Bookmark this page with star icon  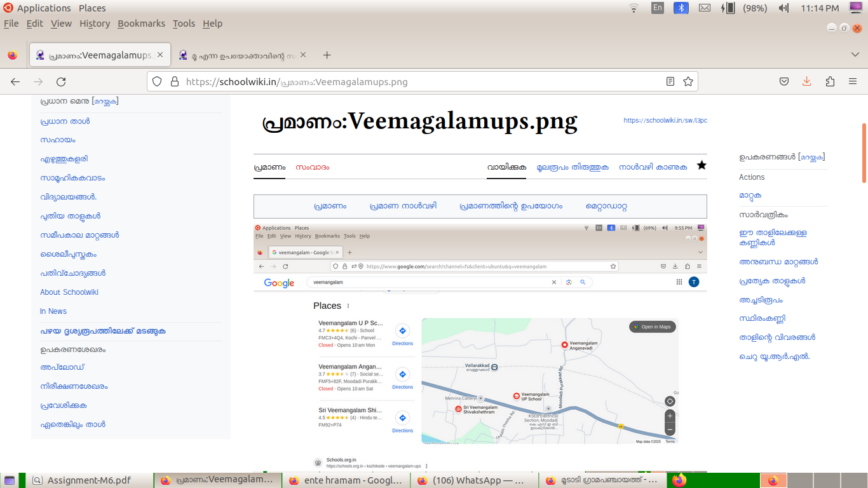(x=688, y=82)
